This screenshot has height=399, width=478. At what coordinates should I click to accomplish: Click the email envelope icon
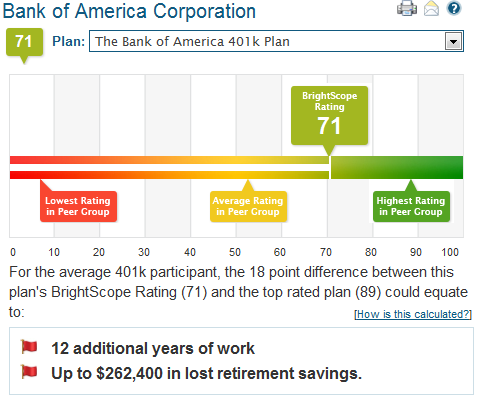click(431, 8)
